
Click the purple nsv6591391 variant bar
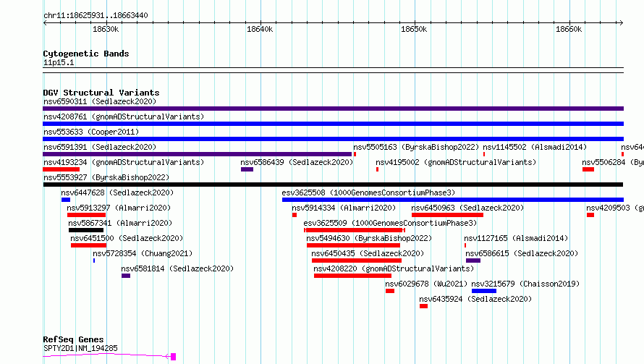coord(197,154)
